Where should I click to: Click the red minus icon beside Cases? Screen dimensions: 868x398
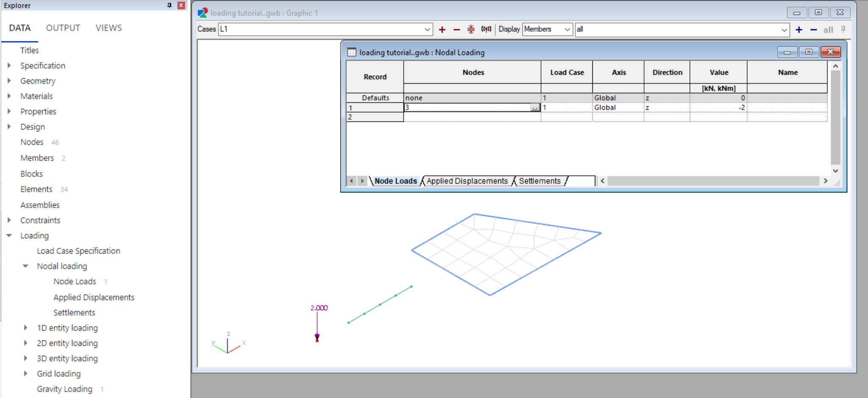click(456, 30)
